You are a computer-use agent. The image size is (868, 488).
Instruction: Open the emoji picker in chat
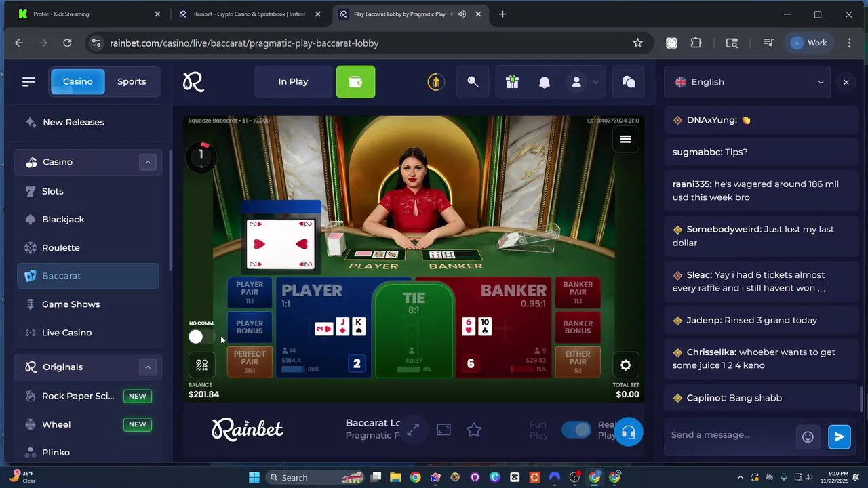pos(808,437)
